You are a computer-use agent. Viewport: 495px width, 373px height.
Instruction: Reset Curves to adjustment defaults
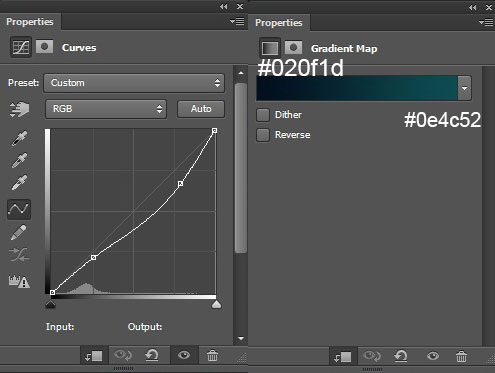152,355
